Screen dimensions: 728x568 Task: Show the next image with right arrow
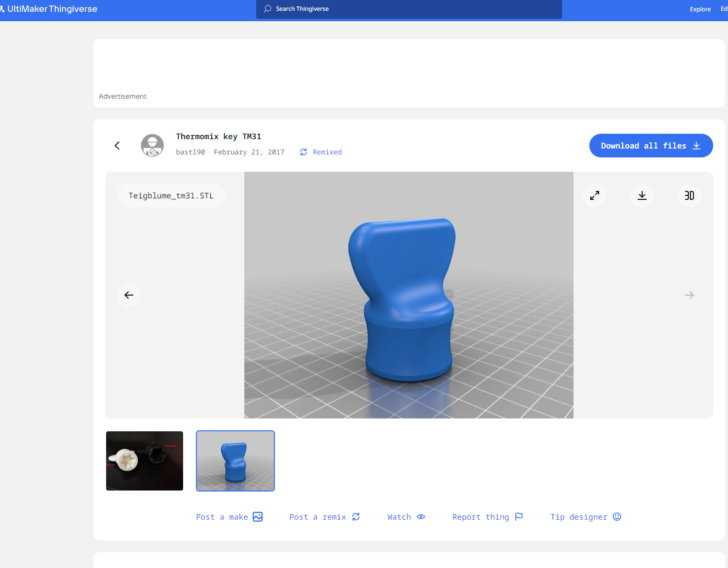click(x=690, y=295)
